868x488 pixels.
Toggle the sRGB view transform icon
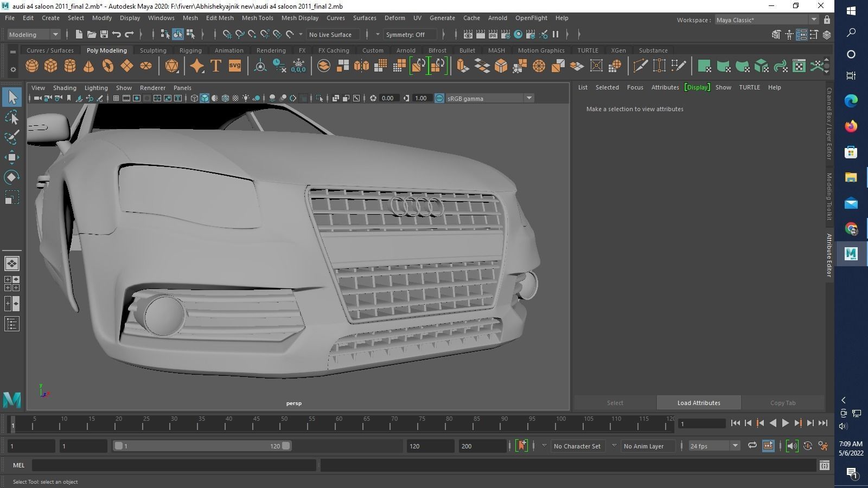(x=439, y=99)
